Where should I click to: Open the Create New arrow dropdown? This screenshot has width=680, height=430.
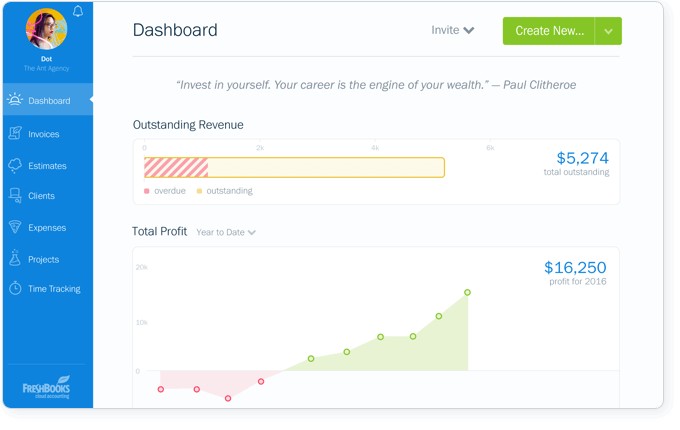pyautogui.click(x=608, y=31)
